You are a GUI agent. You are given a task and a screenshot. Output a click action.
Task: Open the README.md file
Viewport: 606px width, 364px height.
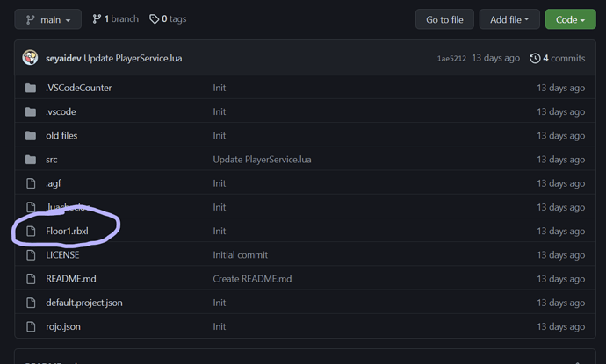(70, 279)
